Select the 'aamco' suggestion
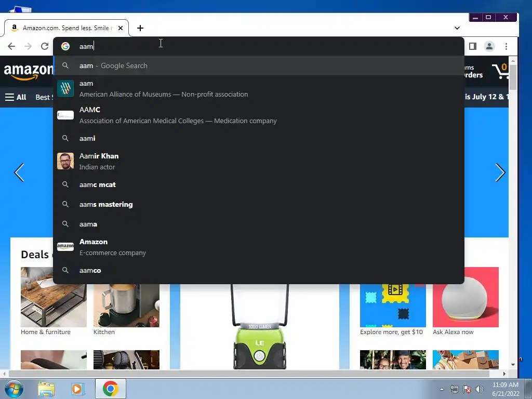532x399 pixels. point(259,270)
